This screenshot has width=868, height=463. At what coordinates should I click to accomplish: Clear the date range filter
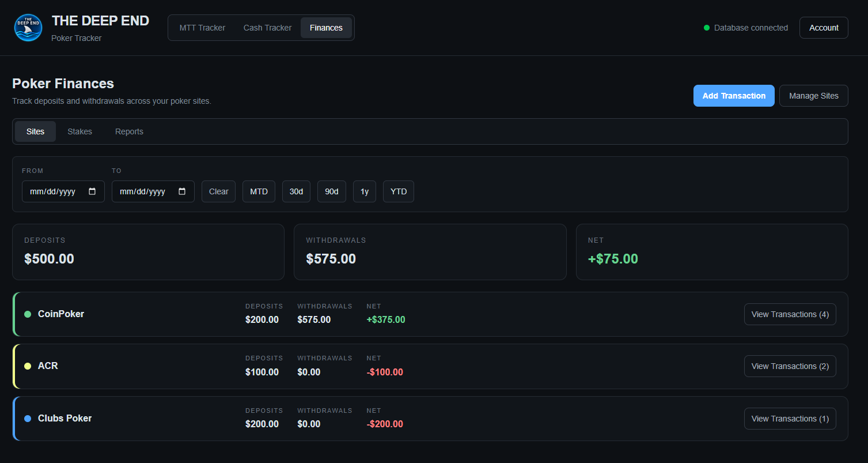[x=218, y=191]
